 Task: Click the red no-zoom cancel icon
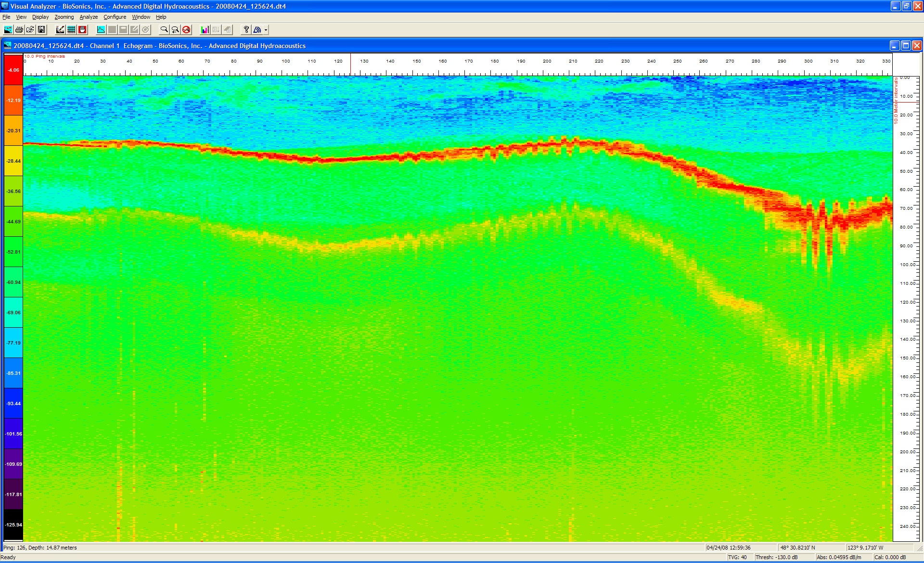(186, 30)
